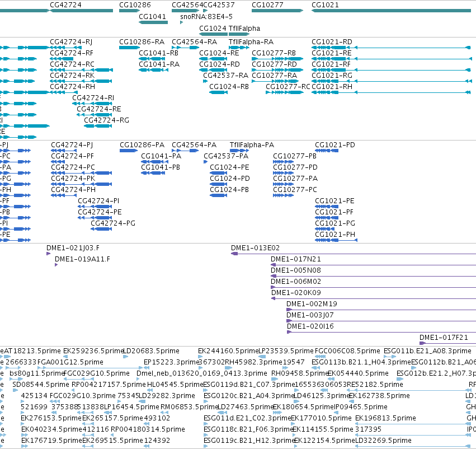The image size is (476, 449).
Task: Select the CG1021-RH transcript label
Action: (332, 87)
